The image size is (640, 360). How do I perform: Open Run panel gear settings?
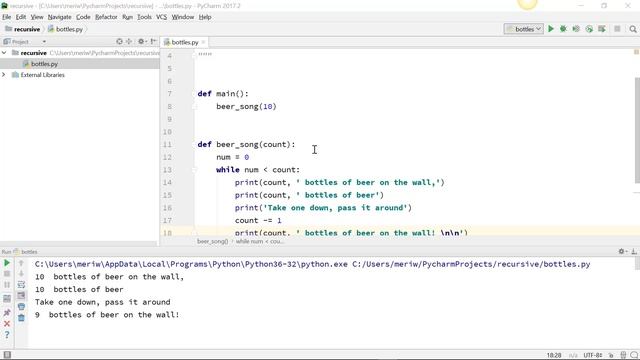[622, 251]
